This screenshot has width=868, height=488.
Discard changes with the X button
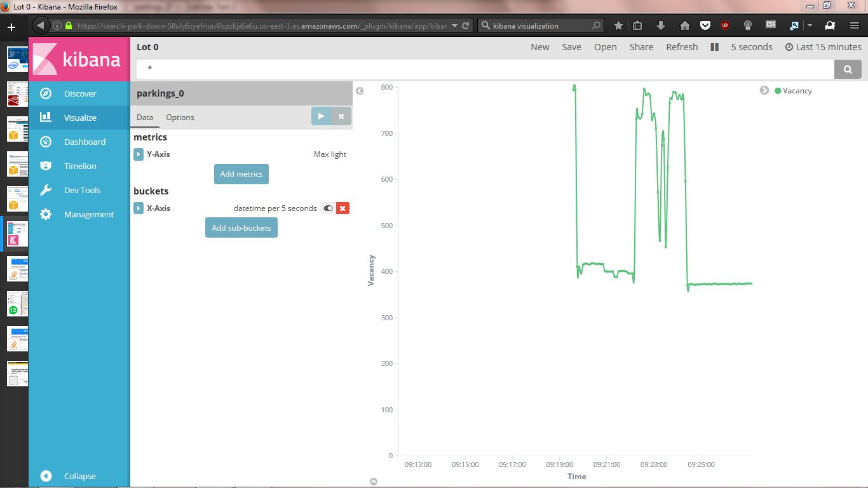pyautogui.click(x=341, y=116)
